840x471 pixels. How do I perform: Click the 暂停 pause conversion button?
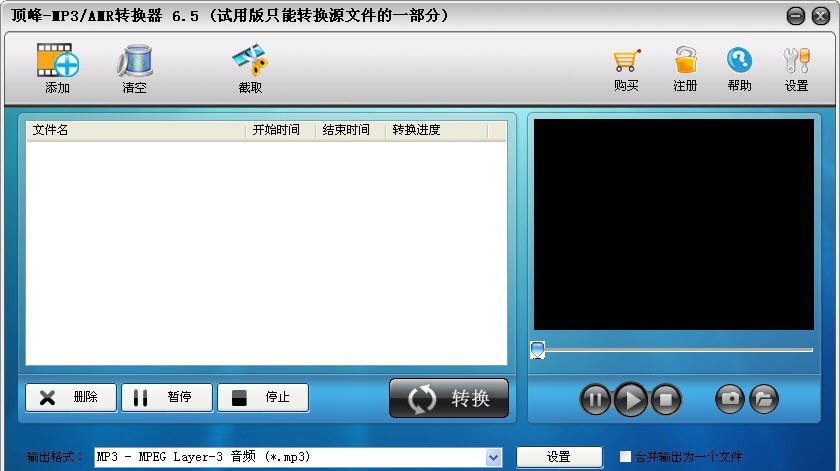pyautogui.click(x=167, y=398)
